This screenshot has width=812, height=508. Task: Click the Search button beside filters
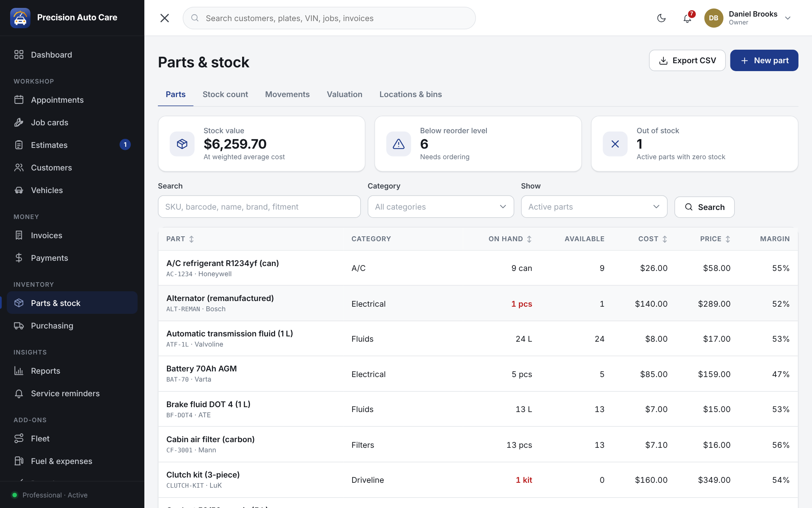[x=704, y=207]
